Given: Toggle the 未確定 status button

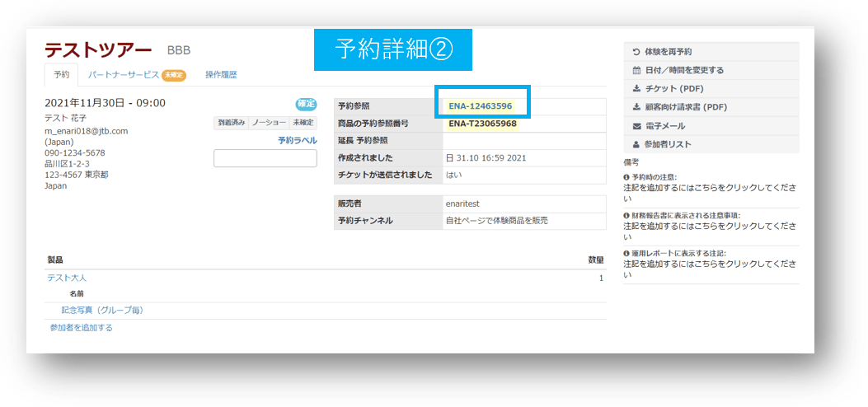Looking at the screenshot, I should 303,123.
